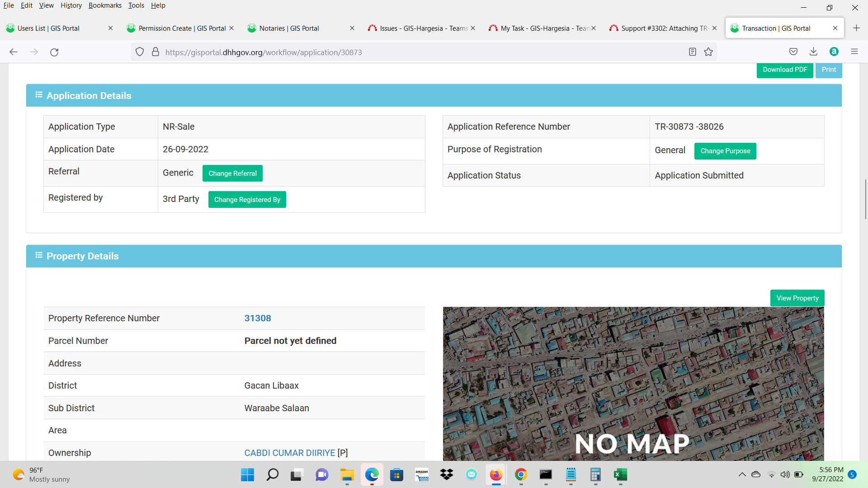Image resolution: width=868 pixels, height=488 pixels.
Task: Click the Download PDF button
Action: (x=785, y=70)
